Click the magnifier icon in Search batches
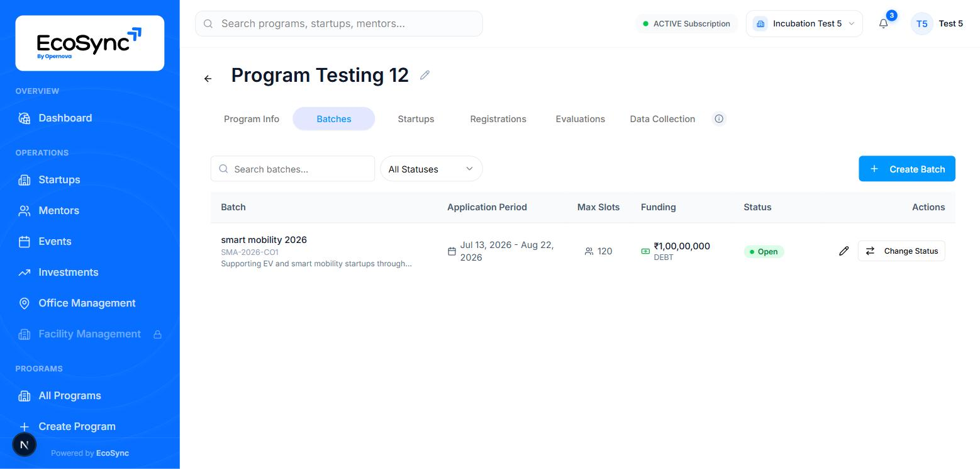This screenshot has width=980, height=469. (223, 169)
